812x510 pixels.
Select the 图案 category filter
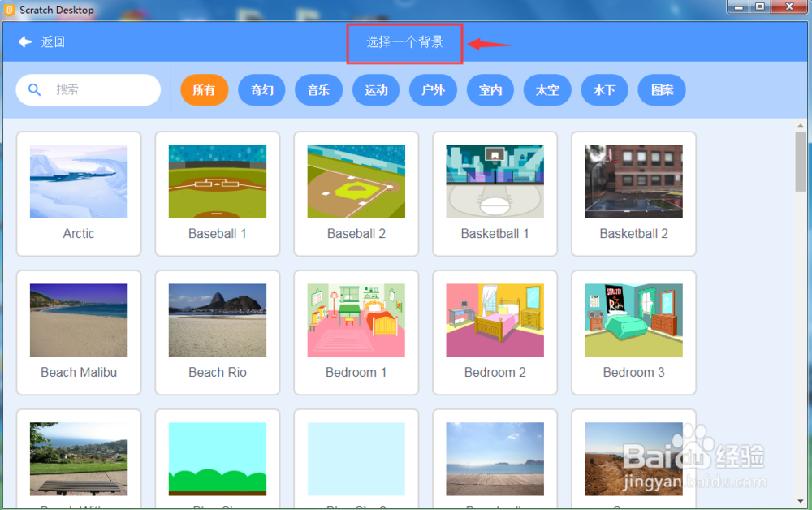point(662,90)
